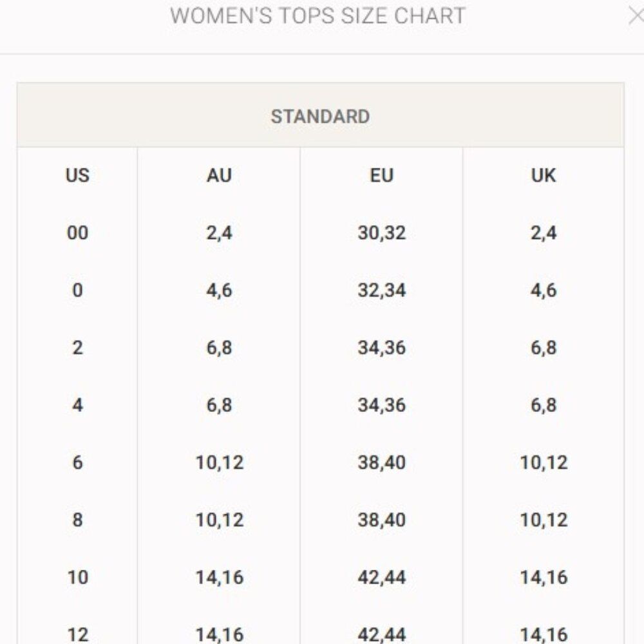Image resolution: width=644 pixels, height=644 pixels.
Task: Click UK value 4,6
Action: (544, 290)
